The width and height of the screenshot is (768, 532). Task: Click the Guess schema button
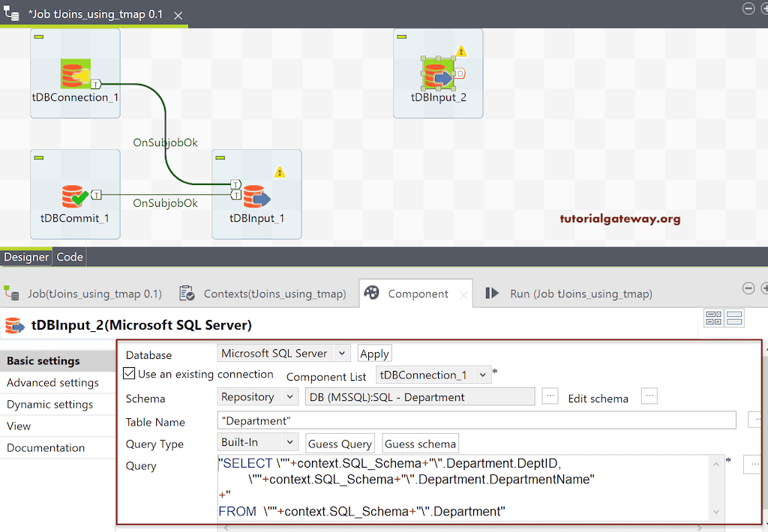tap(420, 444)
